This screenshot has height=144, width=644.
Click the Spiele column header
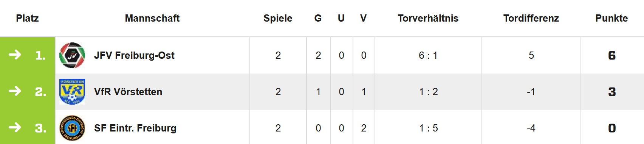coord(278,18)
